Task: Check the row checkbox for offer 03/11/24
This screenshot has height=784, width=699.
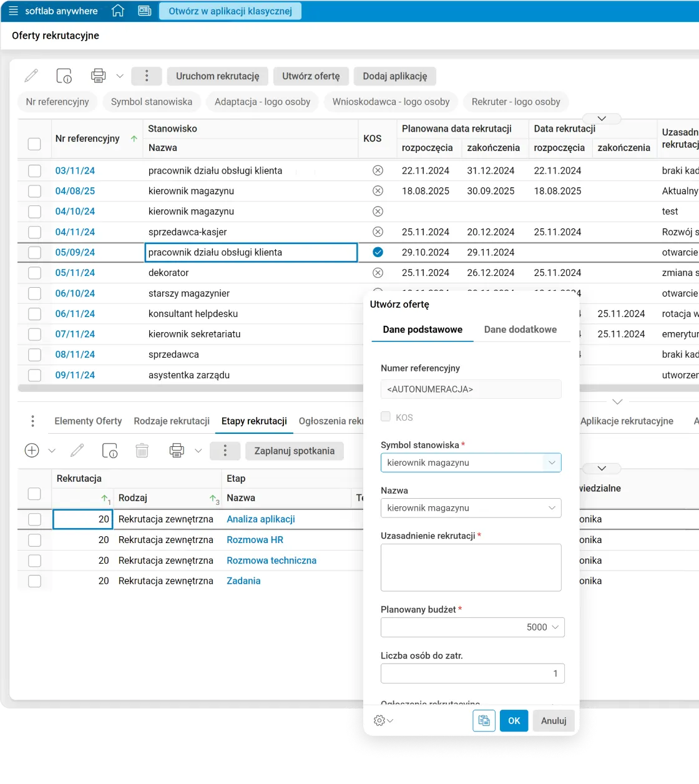Action: pyautogui.click(x=34, y=170)
